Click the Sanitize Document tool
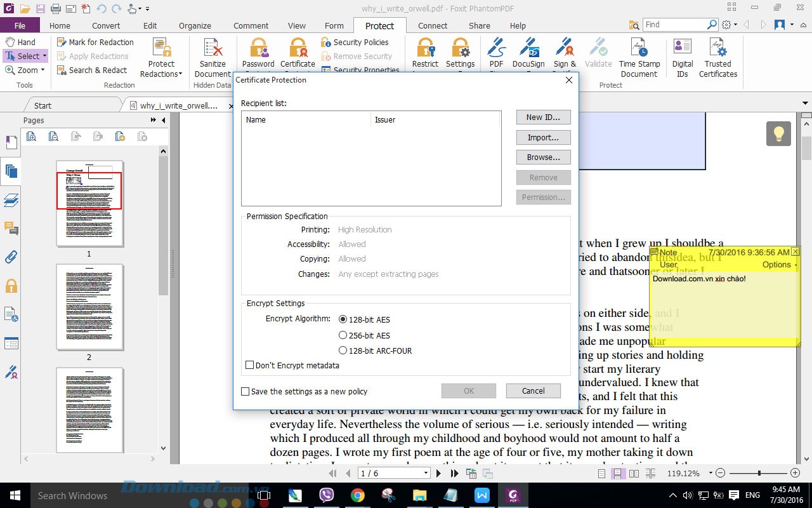 pyautogui.click(x=212, y=54)
